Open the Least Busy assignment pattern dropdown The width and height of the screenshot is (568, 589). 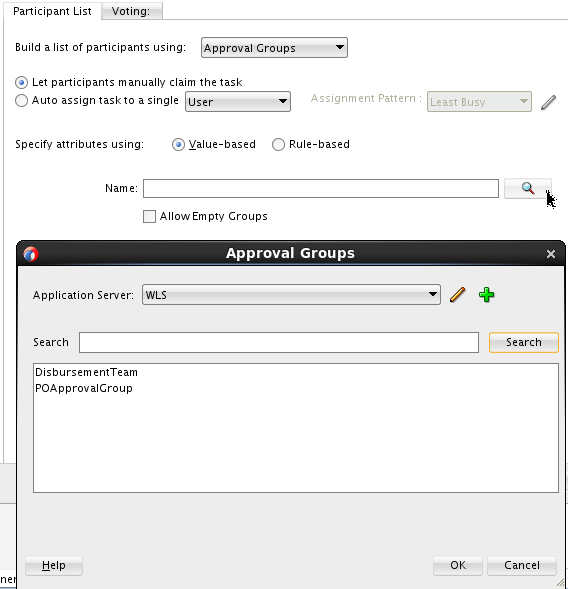pos(479,101)
